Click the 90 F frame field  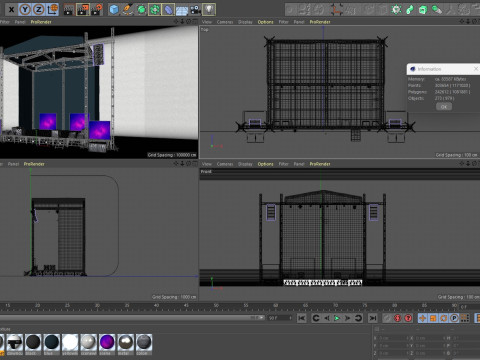(280, 318)
